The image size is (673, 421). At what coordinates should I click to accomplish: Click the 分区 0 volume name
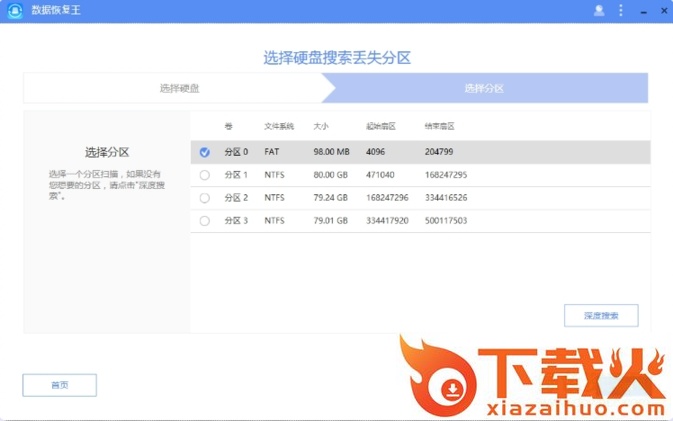pyautogui.click(x=236, y=152)
